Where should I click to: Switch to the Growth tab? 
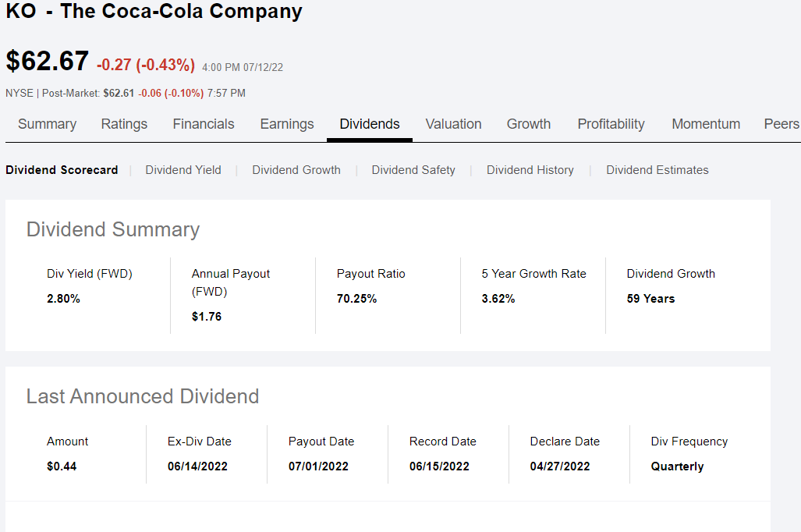pyautogui.click(x=529, y=124)
